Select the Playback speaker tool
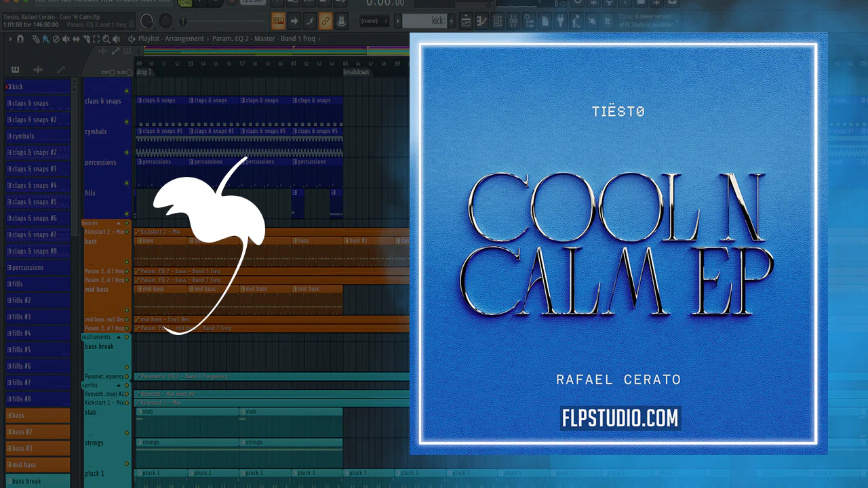This screenshot has height=488, width=868. [116, 39]
